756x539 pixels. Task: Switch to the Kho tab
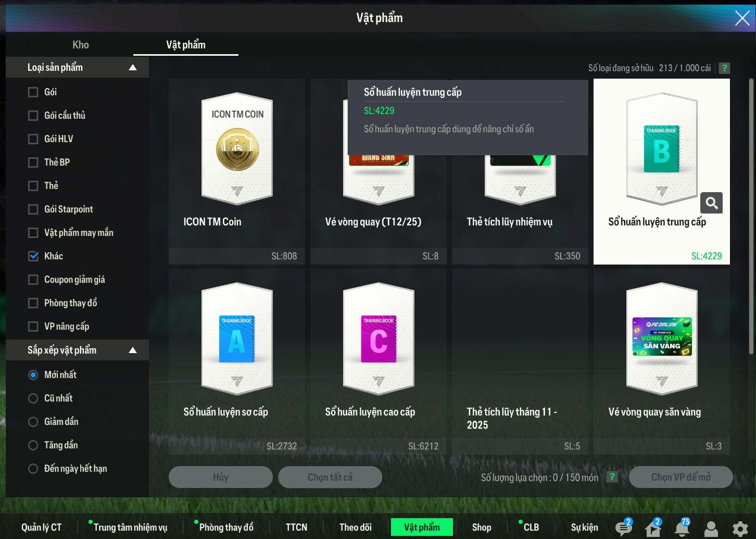(x=80, y=45)
